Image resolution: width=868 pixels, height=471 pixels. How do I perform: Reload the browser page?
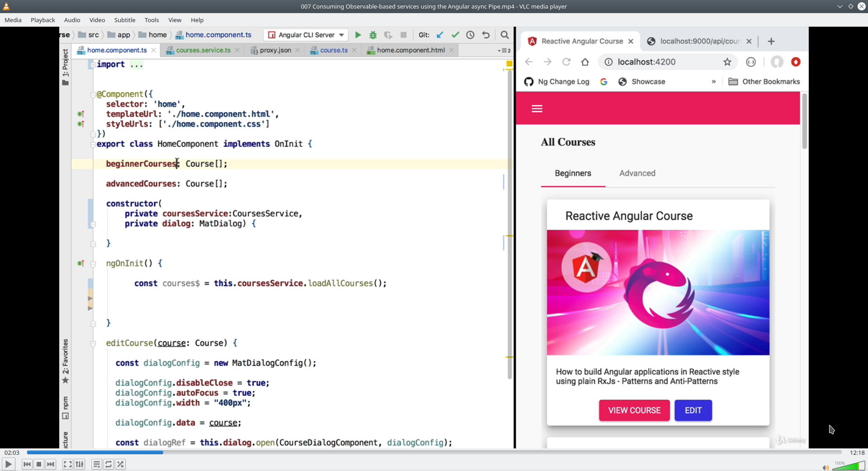(566, 62)
